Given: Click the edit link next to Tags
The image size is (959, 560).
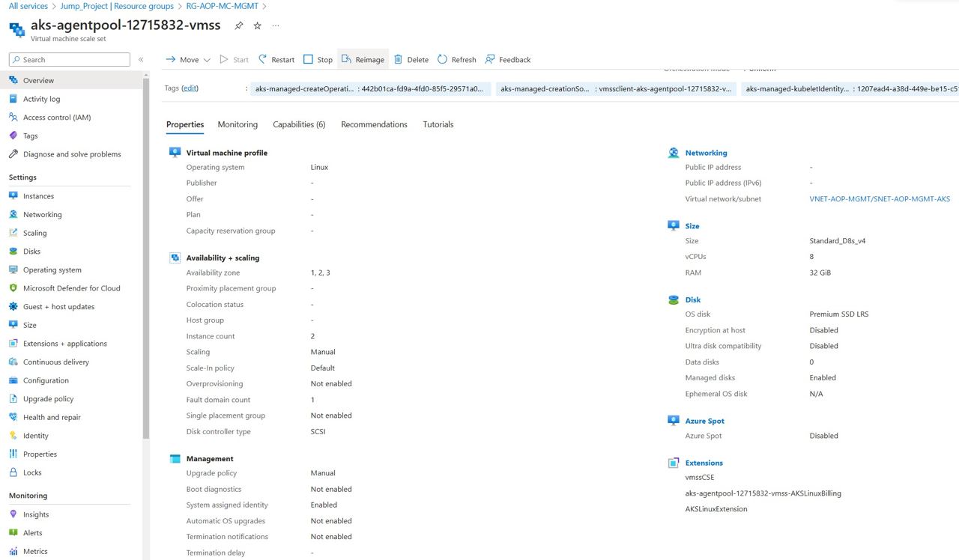Looking at the screenshot, I should click(190, 88).
